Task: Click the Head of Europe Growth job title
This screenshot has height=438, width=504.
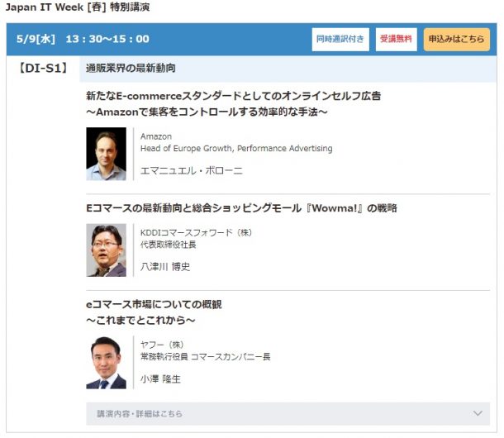Action: 236,149
